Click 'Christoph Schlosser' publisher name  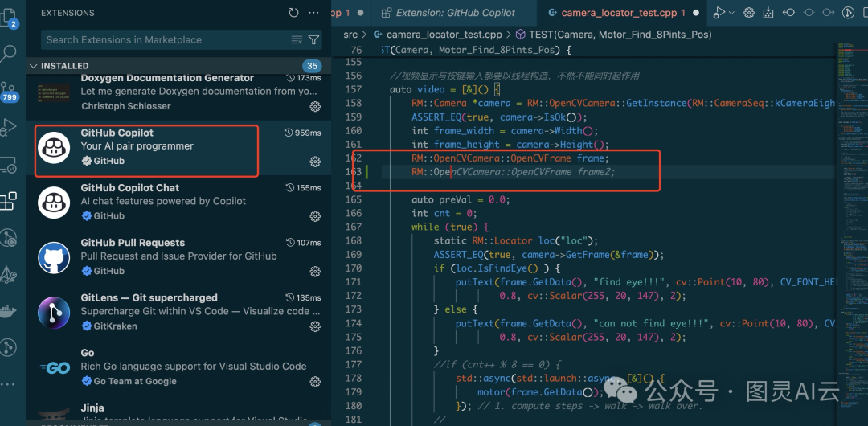click(125, 106)
